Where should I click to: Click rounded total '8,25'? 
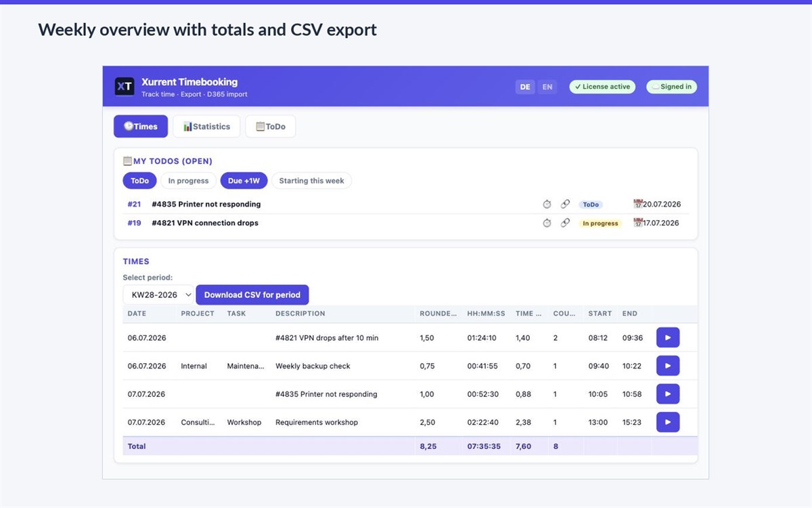(x=428, y=446)
